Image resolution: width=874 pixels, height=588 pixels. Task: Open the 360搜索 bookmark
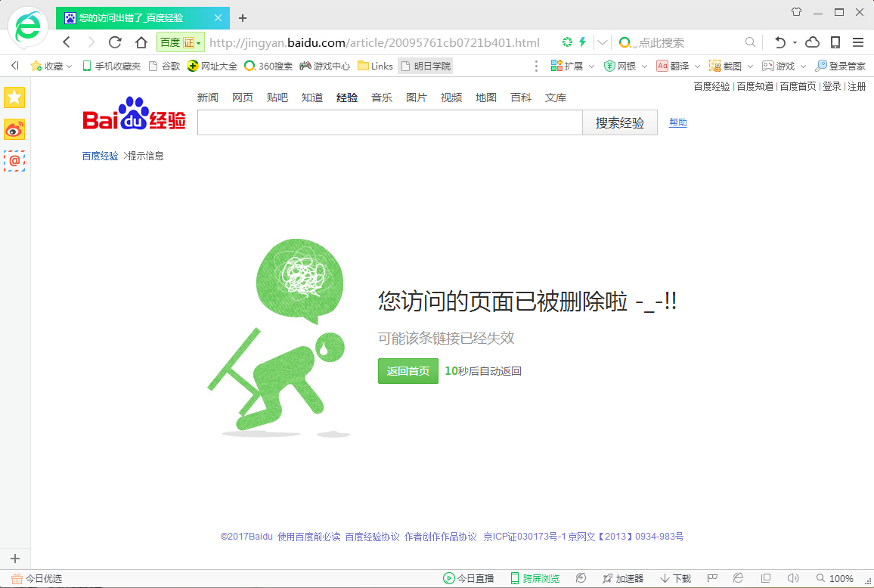click(x=268, y=67)
